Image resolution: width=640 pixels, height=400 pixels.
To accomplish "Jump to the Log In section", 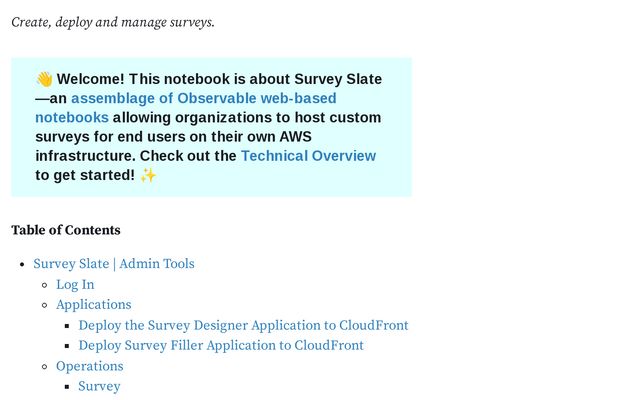I will [x=75, y=285].
